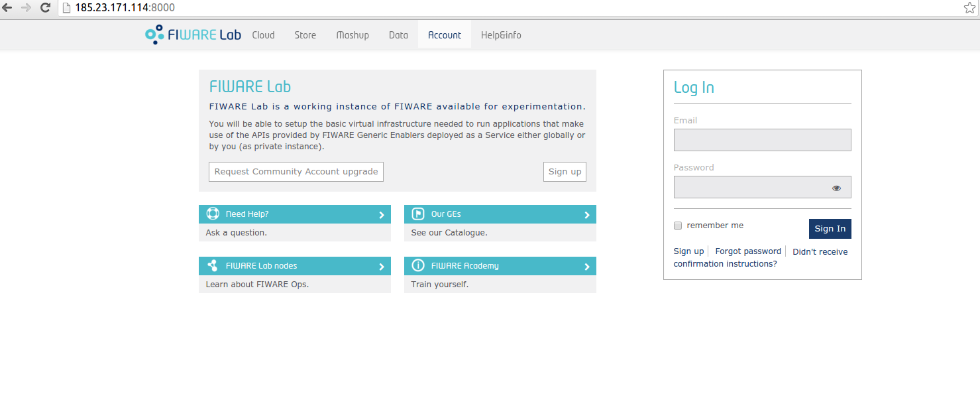Click Request Community Account upgrade button
This screenshot has height=396, width=980.
(x=296, y=172)
